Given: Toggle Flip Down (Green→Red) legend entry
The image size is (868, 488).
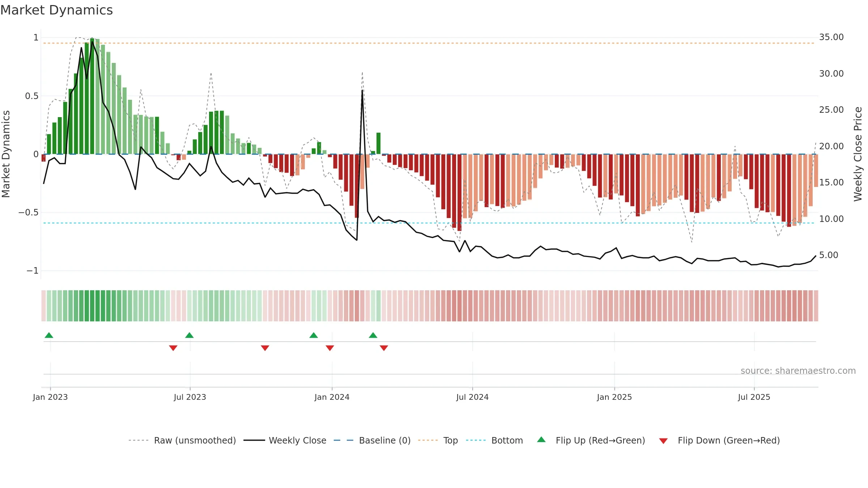Looking at the screenshot, I should tap(719, 440).
